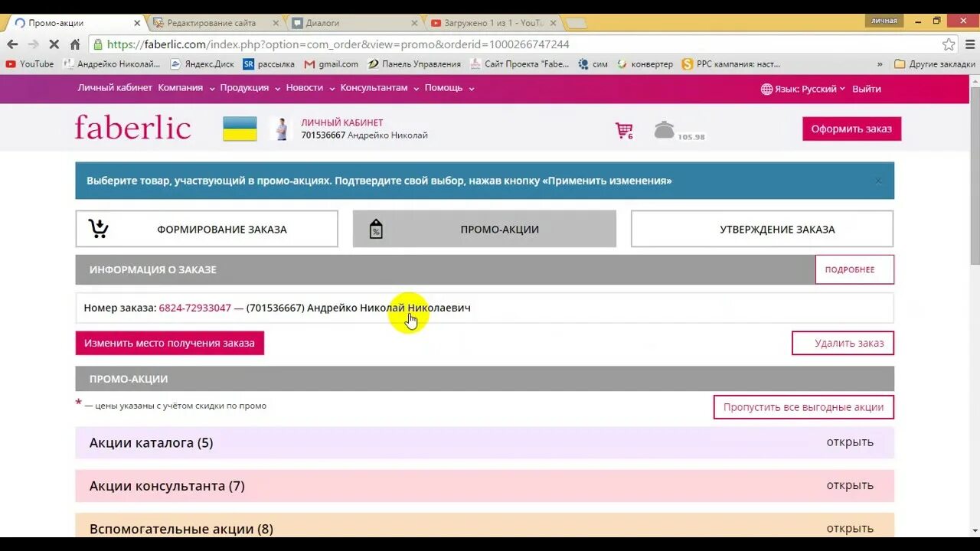The height and width of the screenshot is (551, 980).
Task: Open the shopping cart icon
Action: pyautogui.click(x=624, y=130)
